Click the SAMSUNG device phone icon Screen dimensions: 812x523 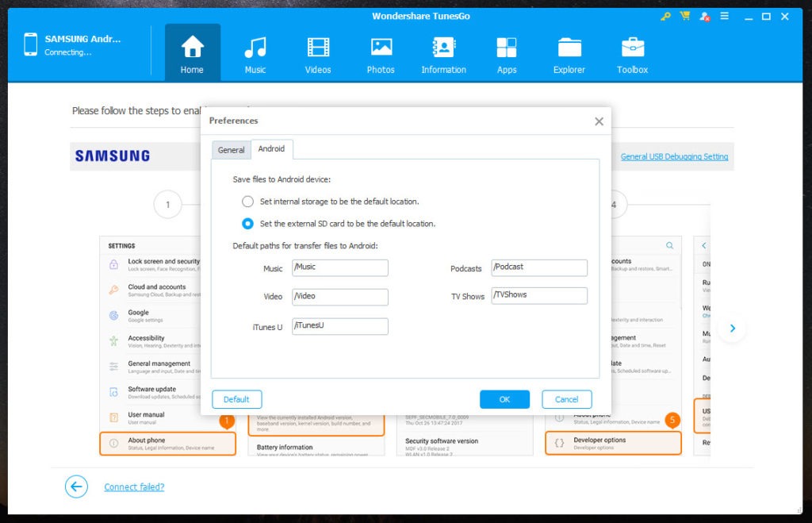(31, 44)
